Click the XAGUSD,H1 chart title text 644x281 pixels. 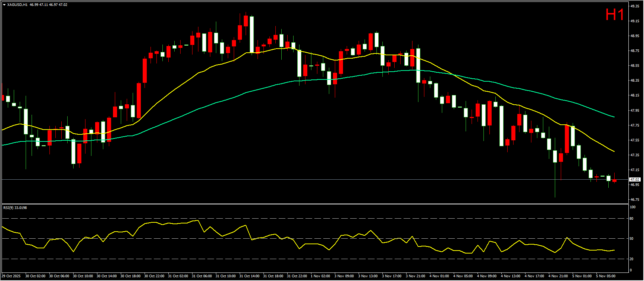pos(17,5)
